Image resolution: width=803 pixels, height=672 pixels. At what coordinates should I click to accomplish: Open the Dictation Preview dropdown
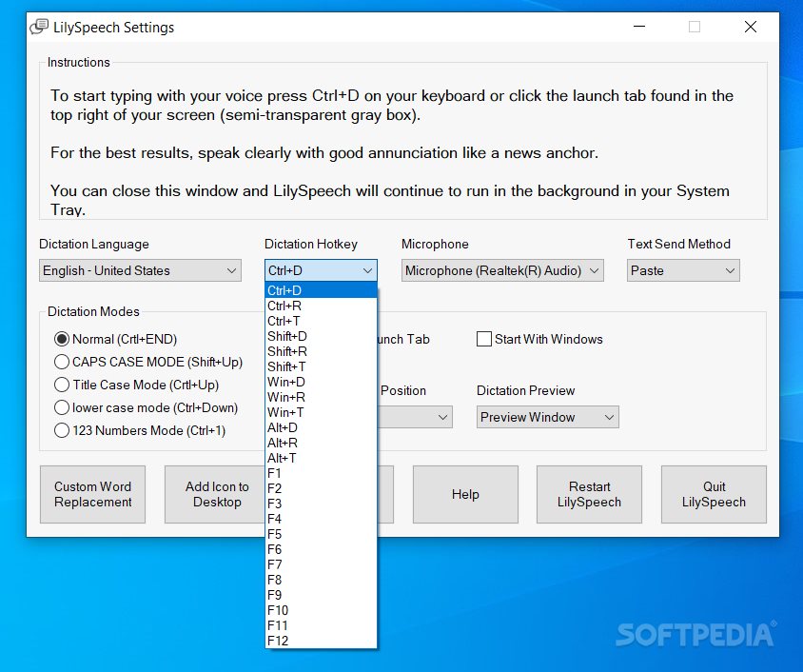(547, 417)
